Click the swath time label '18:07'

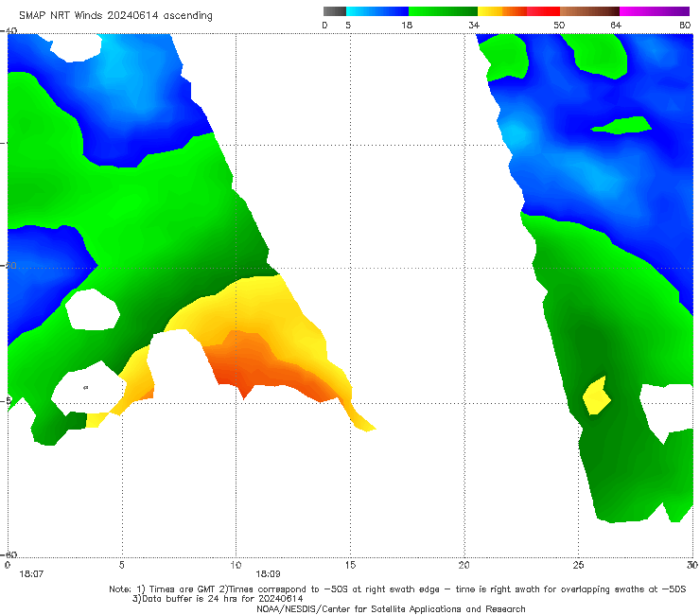point(31,574)
